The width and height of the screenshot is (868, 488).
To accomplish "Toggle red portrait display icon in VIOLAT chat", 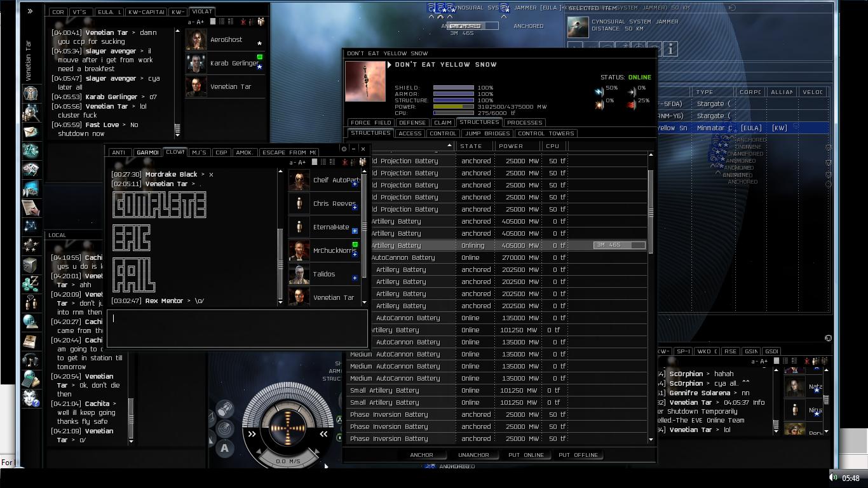I will click(243, 22).
